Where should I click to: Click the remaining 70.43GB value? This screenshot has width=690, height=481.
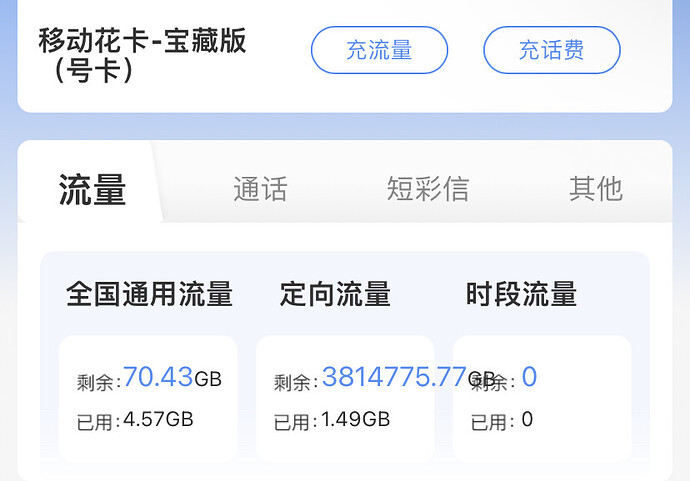point(172,377)
